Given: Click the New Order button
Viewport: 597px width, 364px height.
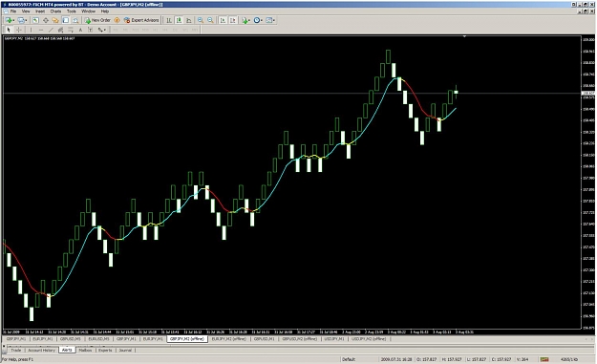Looking at the screenshot, I should [x=97, y=20].
